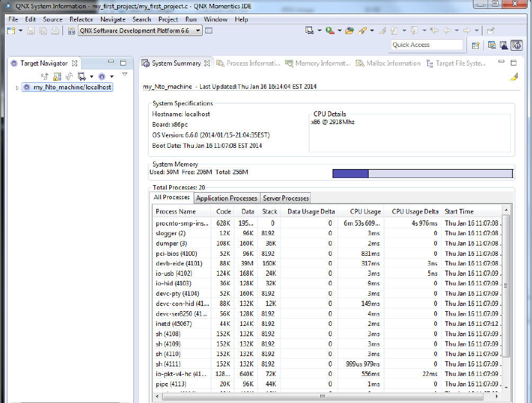Open the Refactor menu
Screen dimensions: 532x403
[81, 20]
